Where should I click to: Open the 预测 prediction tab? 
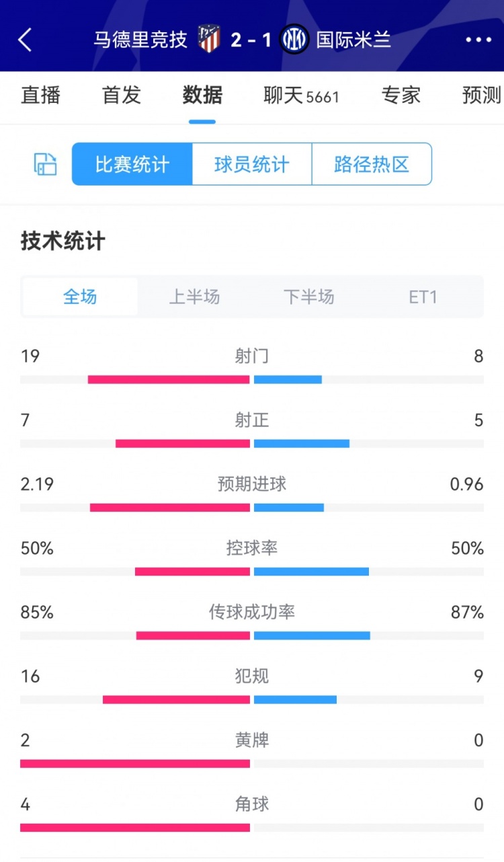[481, 95]
